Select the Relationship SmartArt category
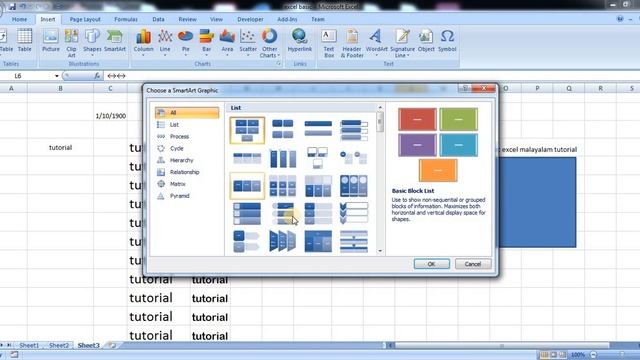 [x=187, y=172]
